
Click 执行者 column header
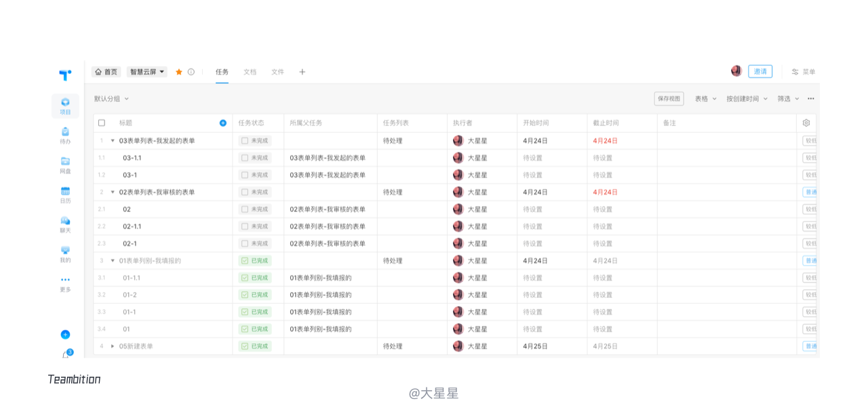462,123
